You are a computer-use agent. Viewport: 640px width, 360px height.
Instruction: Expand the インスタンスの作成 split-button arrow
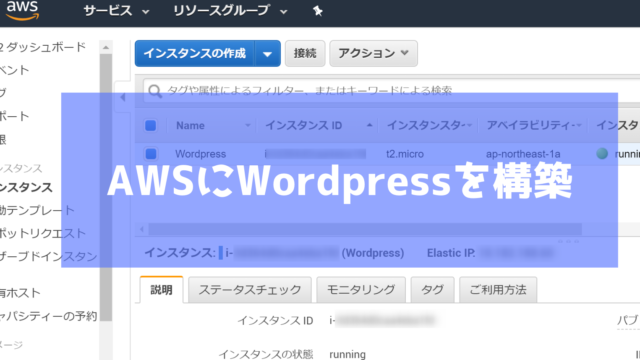tap(268, 53)
